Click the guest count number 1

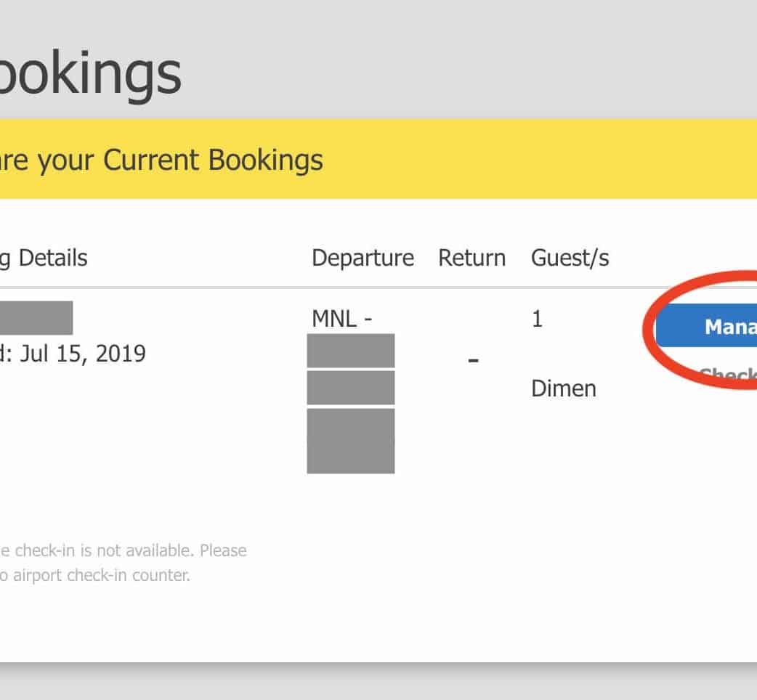[537, 319]
